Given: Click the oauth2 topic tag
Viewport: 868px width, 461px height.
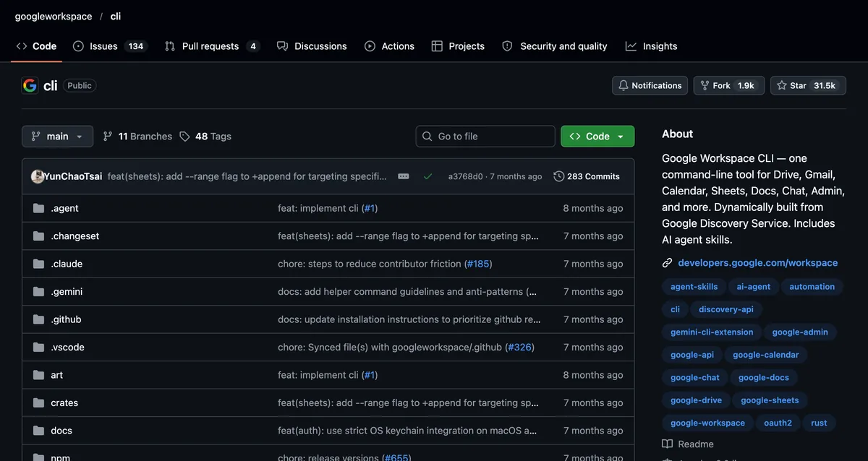Looking at the screenshot, I should [778, 423].
